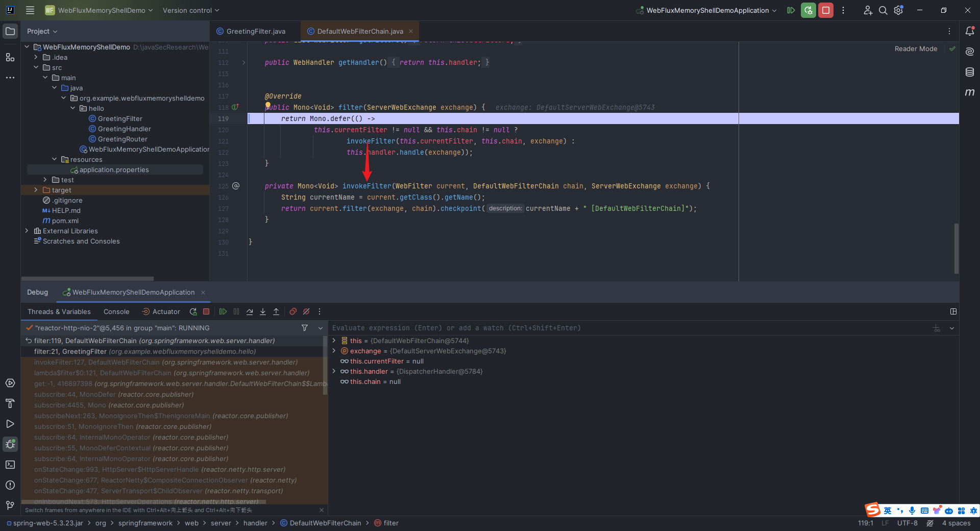980x531 pixels.
Task: Open the thread selector dropdown arrow
Action: point(321,328)
